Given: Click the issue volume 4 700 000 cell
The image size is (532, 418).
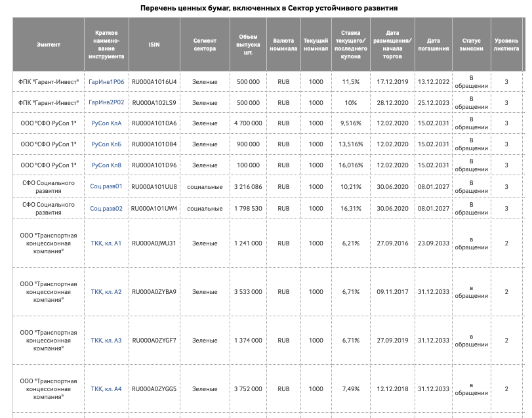Looking at the screenshot, I should tap(248, 123).
